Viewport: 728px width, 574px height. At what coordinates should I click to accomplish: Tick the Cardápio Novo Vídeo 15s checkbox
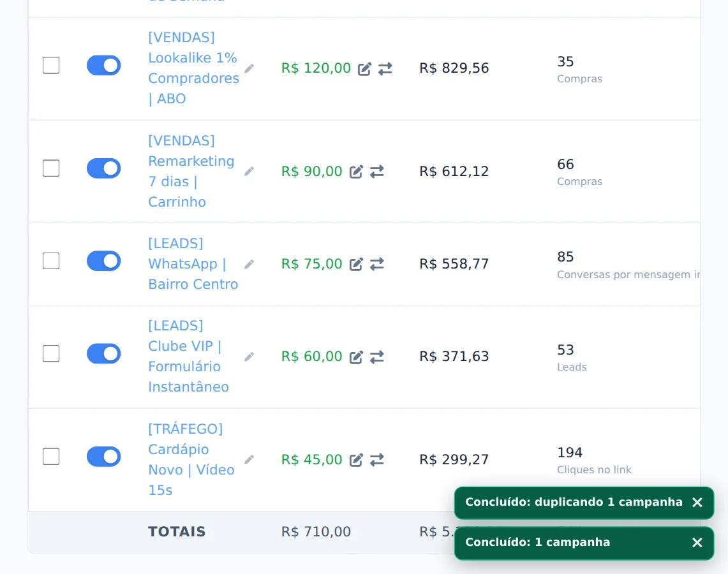point(51,457)
